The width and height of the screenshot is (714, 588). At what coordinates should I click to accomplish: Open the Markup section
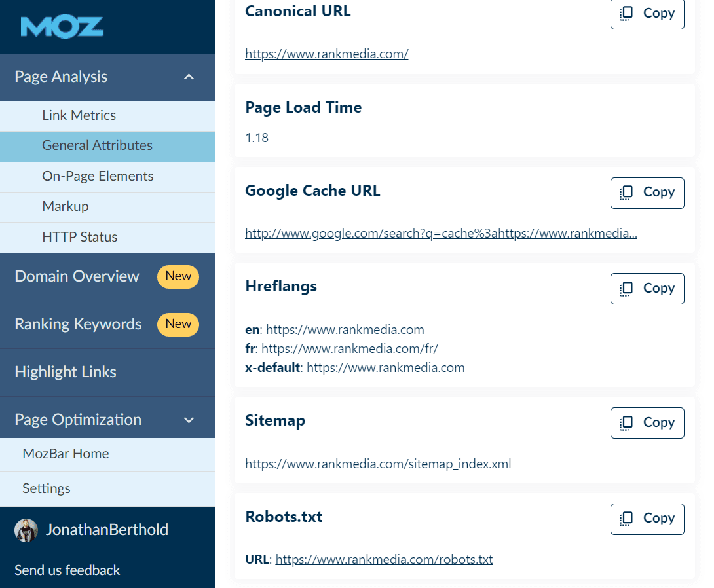coord(65,206)
